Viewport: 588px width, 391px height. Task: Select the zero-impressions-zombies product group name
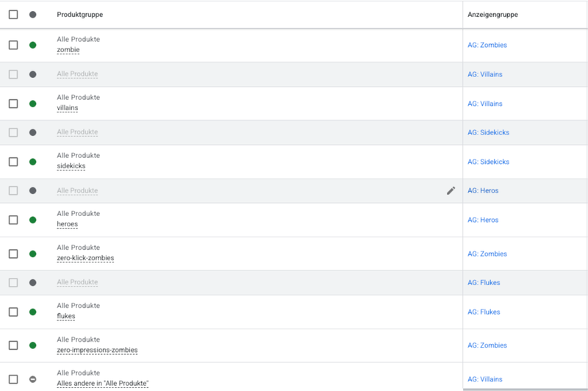(97, 350)
